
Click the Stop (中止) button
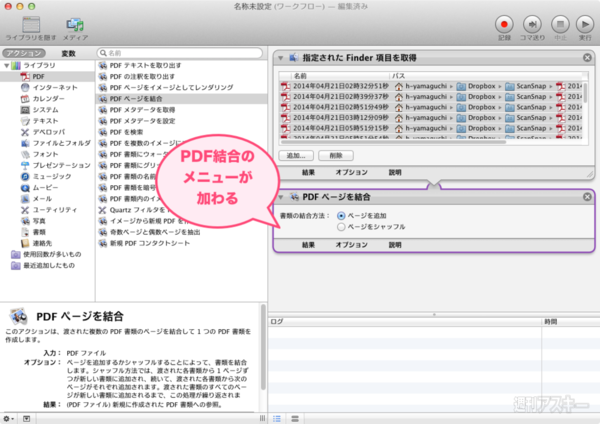click(x=560, y=24)
